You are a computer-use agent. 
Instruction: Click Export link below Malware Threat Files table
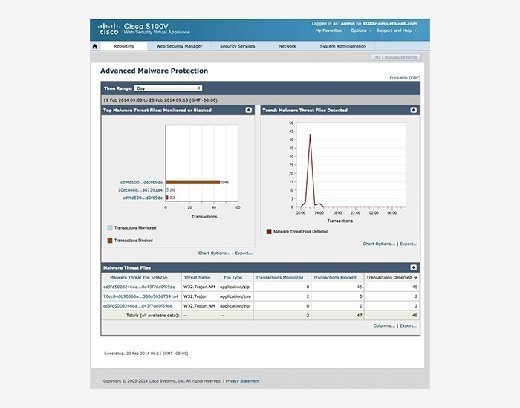[x=408, y=326]
